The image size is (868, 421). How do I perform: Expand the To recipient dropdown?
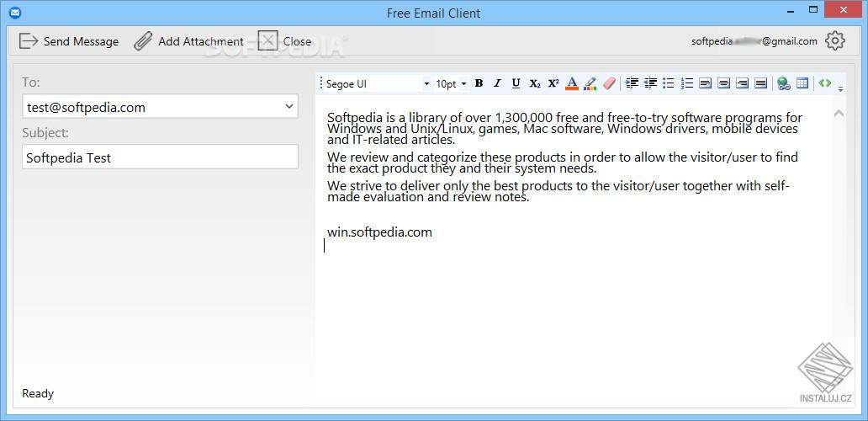point(289,106)
